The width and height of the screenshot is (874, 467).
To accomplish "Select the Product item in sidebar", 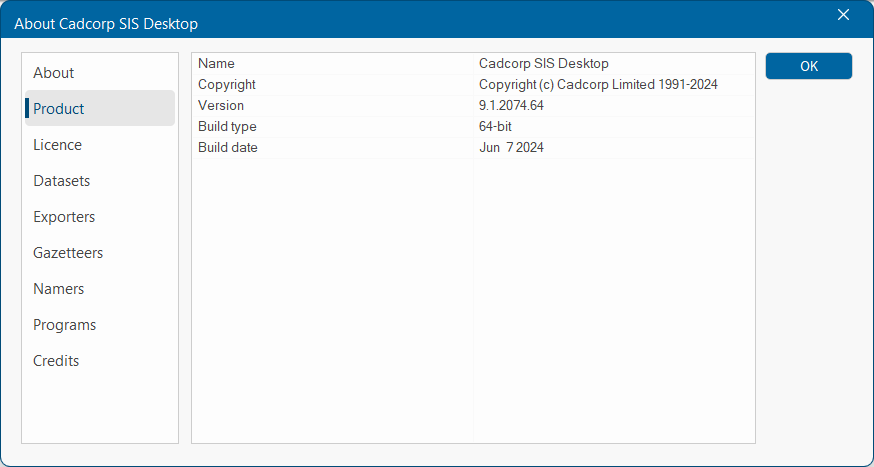I will 59,109.
